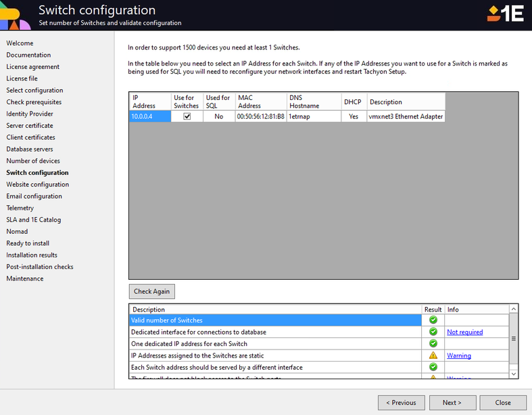Viewport: 532px width, 415px height.
Task: Click the green check for Valid number of Switches
Action: [433, 320]
